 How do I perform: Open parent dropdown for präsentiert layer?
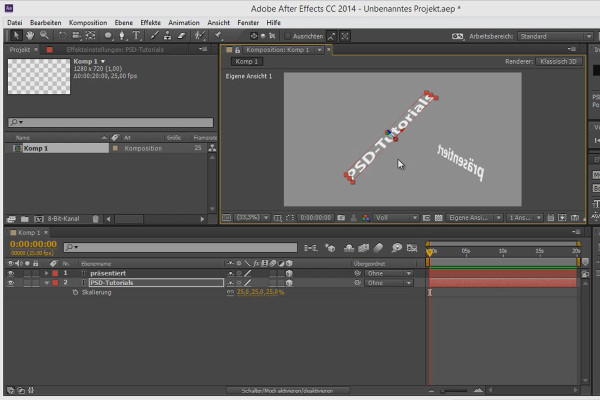coord(388,273)
